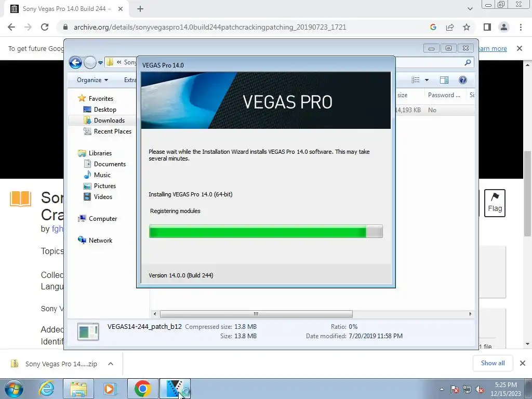Open the tab search chevron

470,9
